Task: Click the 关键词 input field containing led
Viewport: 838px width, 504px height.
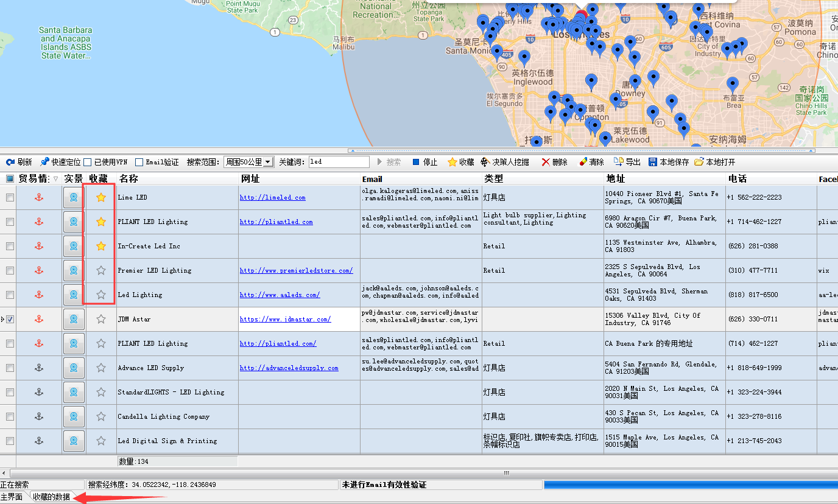Action: pyautogui.click(x=339, y=163)
